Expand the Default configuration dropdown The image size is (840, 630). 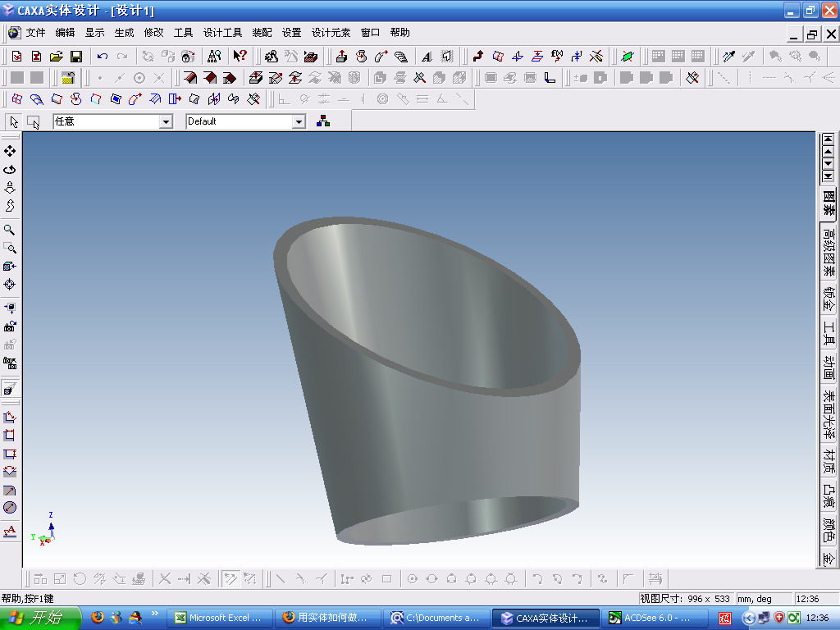[299, 122]
